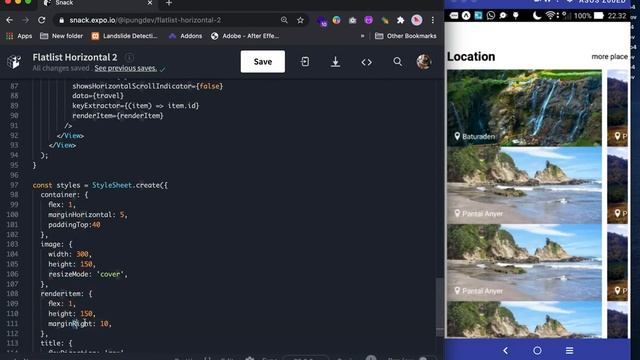
Task: Open the Apps bookmark shortcut
Action: 19,36
